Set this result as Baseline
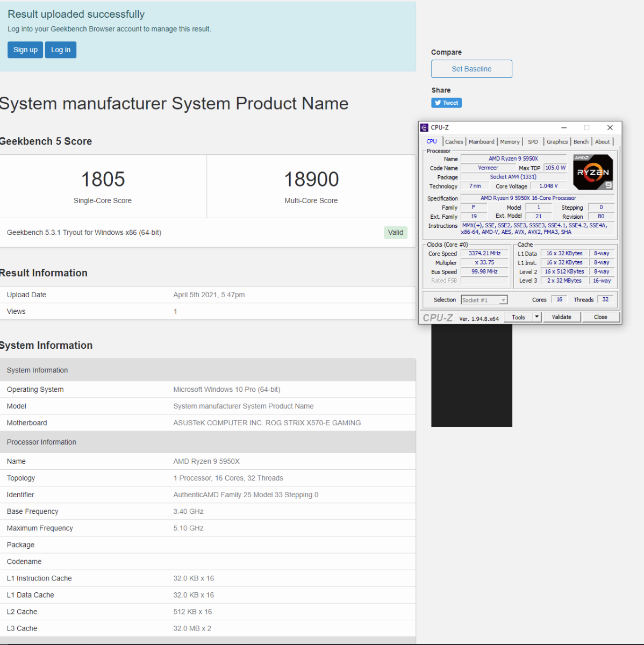Viewport: 644px width, 645px height. pos(471,69)
